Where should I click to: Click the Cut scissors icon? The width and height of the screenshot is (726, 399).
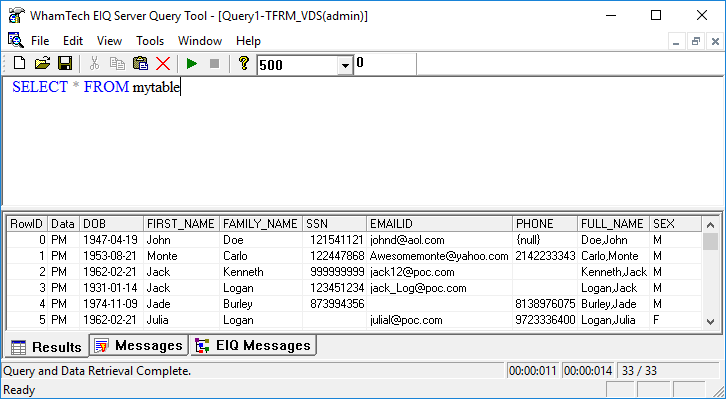[94, 63]
